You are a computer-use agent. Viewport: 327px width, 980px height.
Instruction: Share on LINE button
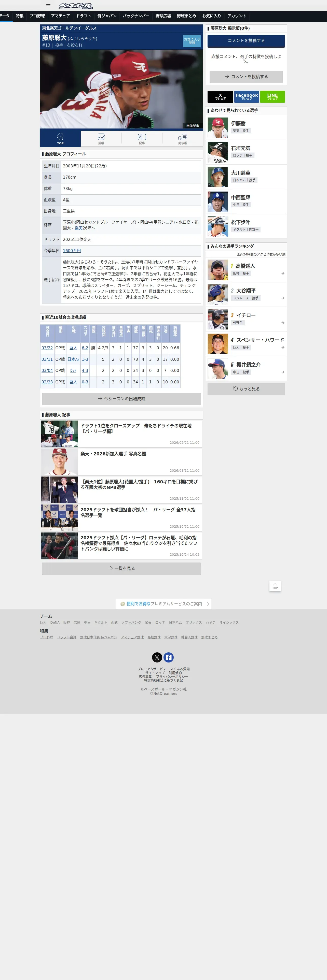click(272, 97)
